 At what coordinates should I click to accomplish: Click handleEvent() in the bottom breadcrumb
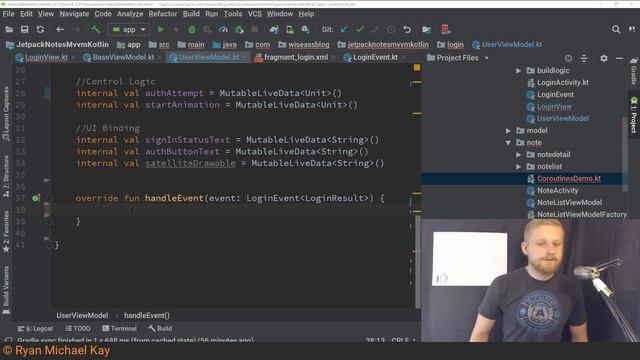[x=147, y=316]
